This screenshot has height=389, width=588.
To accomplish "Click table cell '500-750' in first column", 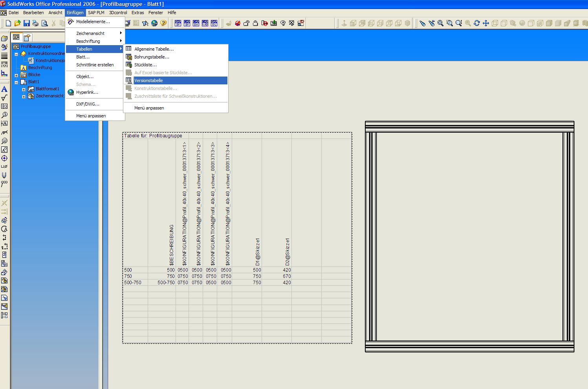I will click(133, 283).
